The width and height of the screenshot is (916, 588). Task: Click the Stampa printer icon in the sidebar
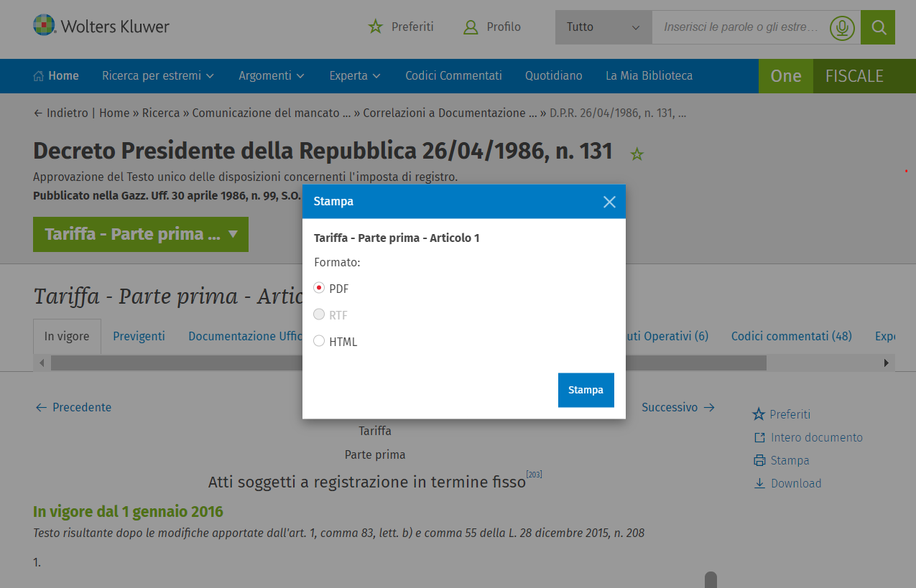click(759, 461)
